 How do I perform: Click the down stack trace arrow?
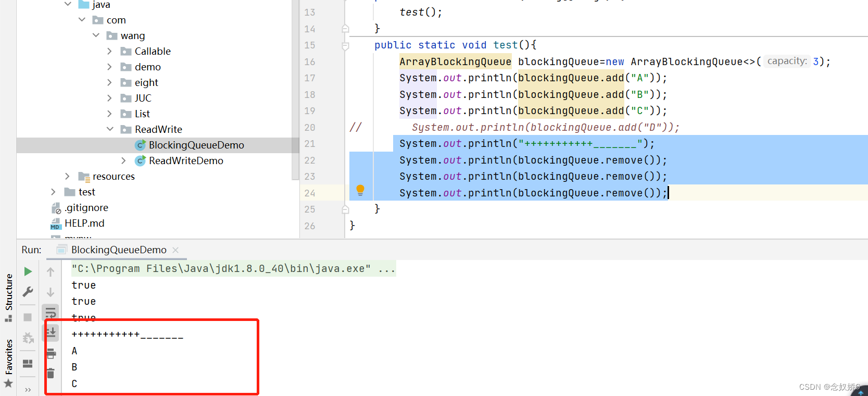tap(51, 292)
